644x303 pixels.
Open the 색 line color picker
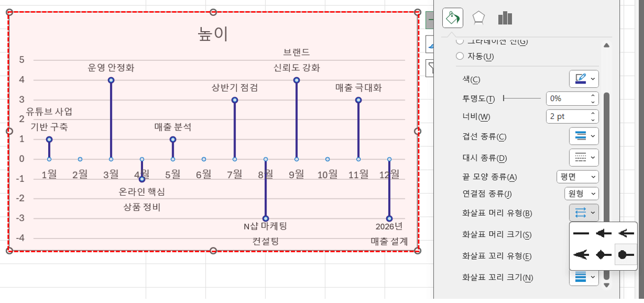pyautogui.click(x=584, y=79)
